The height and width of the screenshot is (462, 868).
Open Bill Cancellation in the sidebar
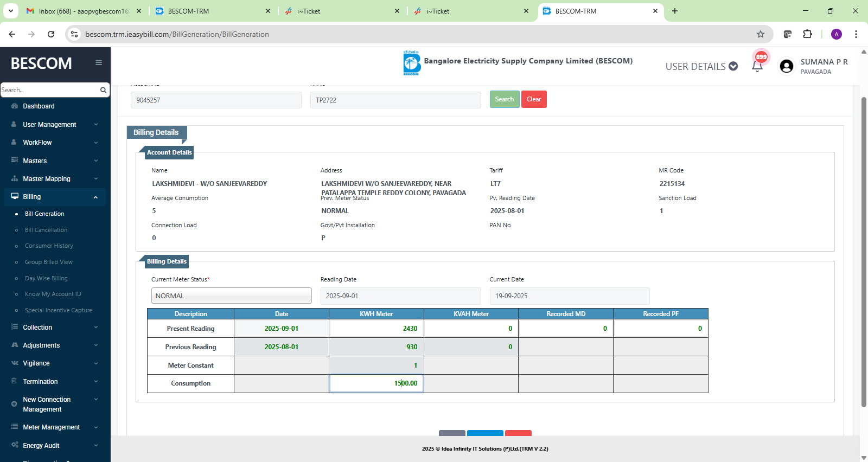46,230
